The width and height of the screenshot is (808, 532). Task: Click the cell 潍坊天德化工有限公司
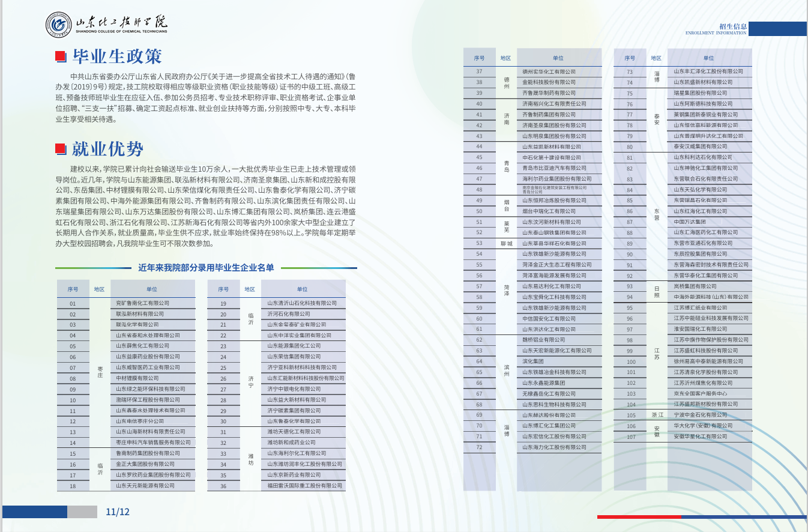(x=294, y=432)
